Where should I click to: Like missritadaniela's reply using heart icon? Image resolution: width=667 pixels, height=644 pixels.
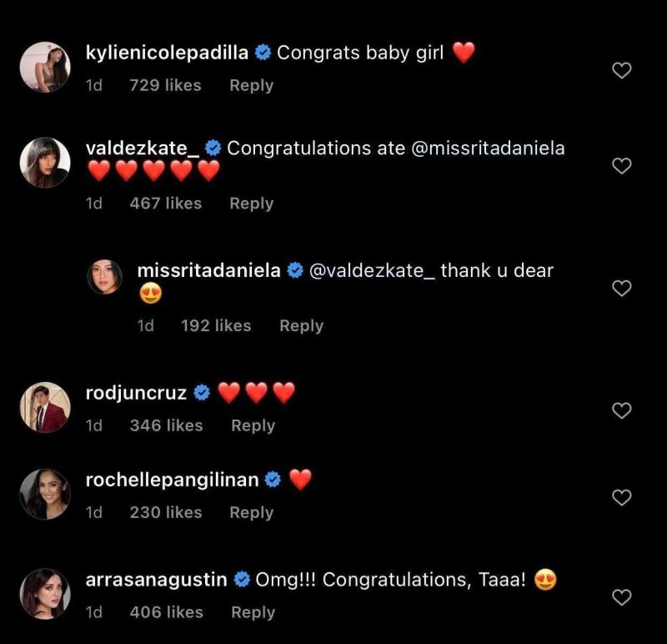pos(622,289)
